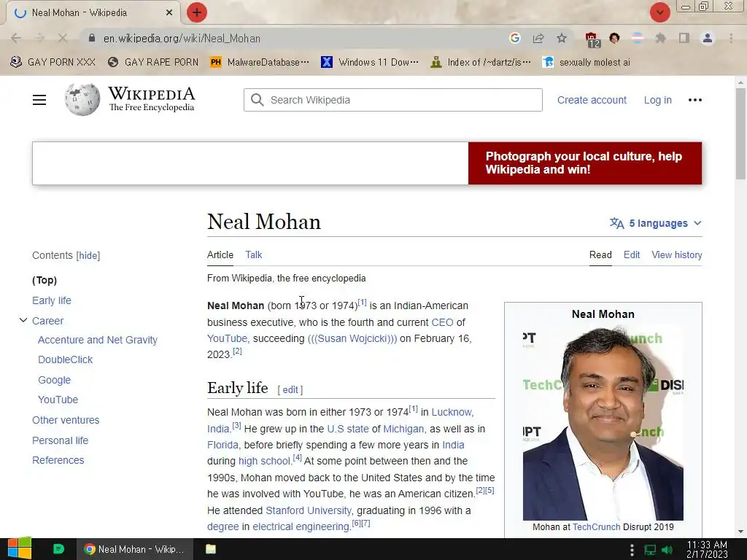Follow the CEO link in the intro

(x=442, y=322)
